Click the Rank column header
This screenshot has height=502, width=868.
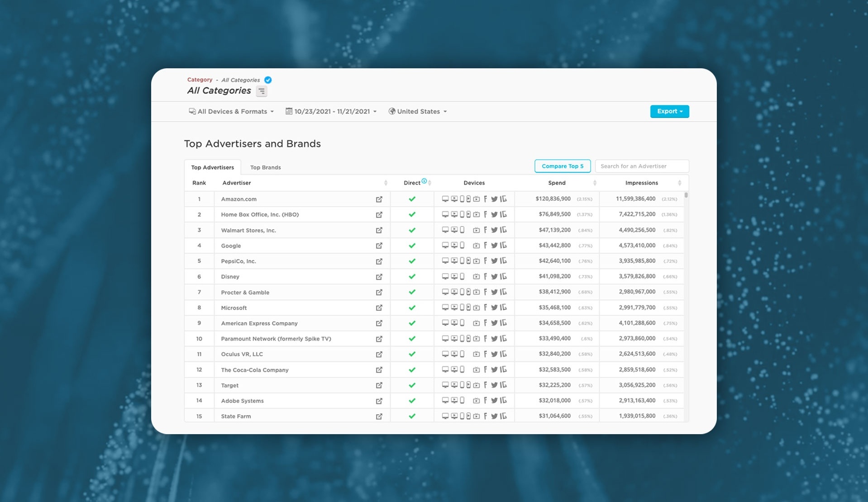[x=199, y=183]
